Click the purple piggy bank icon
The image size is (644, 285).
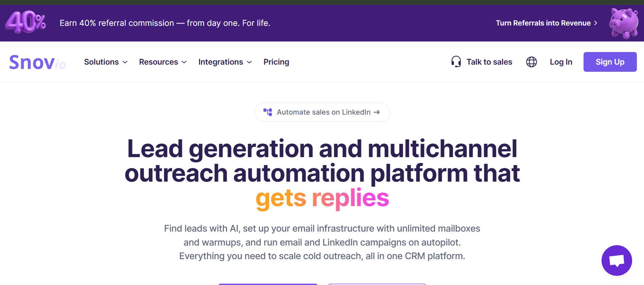624,23
